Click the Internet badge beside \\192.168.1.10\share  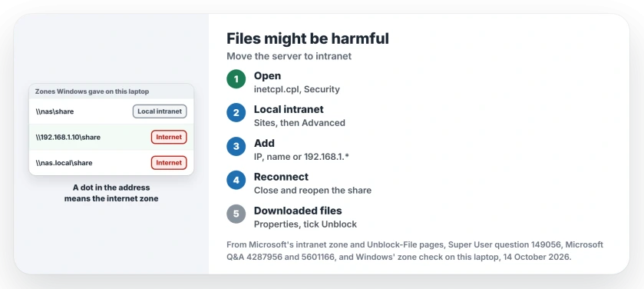169,137
